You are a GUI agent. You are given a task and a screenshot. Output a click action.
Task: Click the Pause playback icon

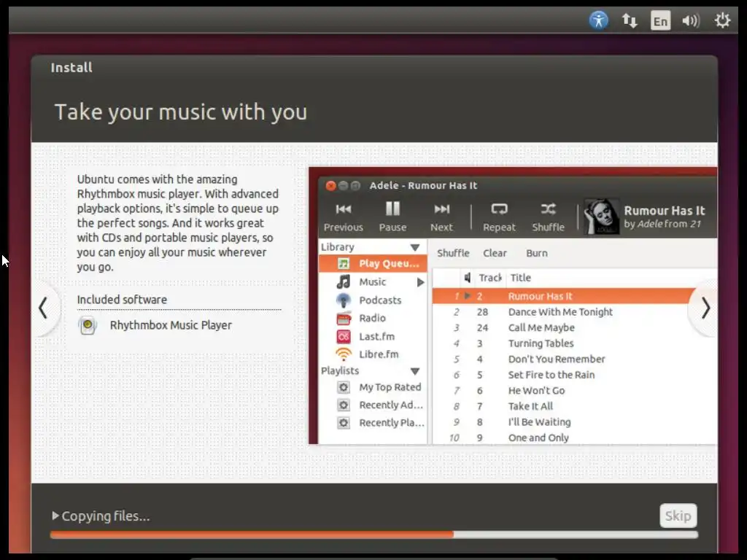coord(392,209)
